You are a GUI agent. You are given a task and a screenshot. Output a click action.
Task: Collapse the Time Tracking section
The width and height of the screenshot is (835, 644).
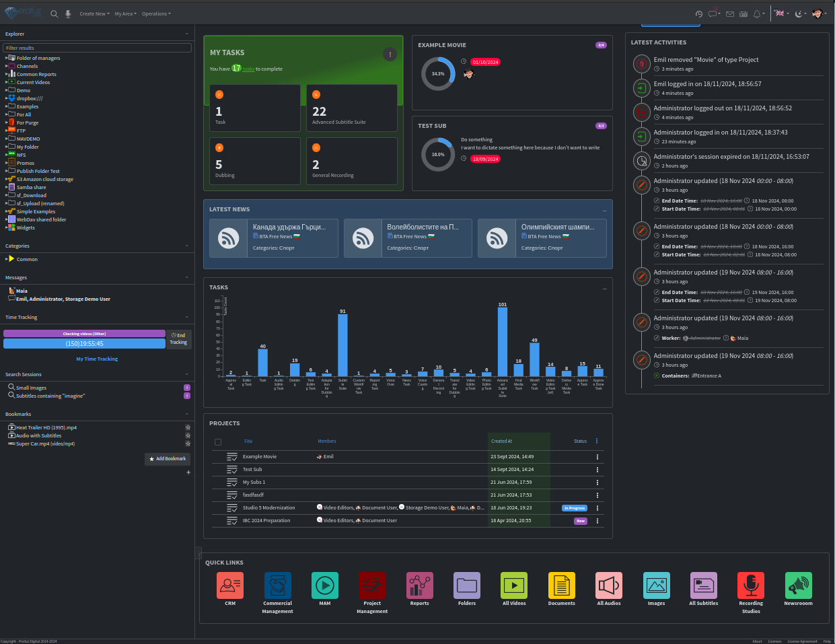coord(187,317)
